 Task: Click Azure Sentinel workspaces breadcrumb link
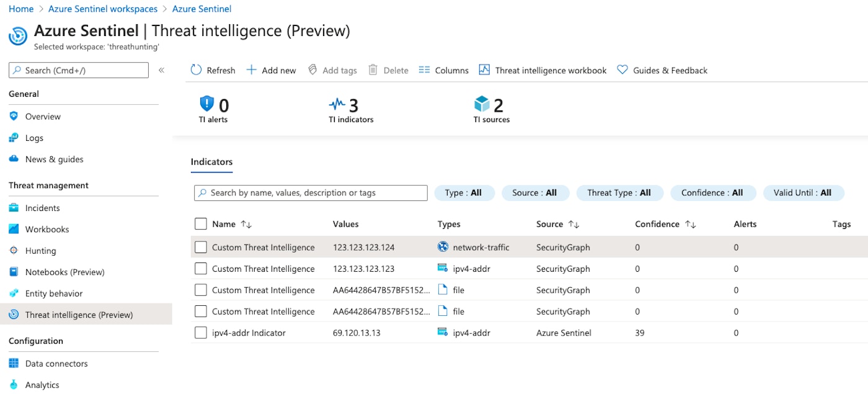click(x=103, y=9)
